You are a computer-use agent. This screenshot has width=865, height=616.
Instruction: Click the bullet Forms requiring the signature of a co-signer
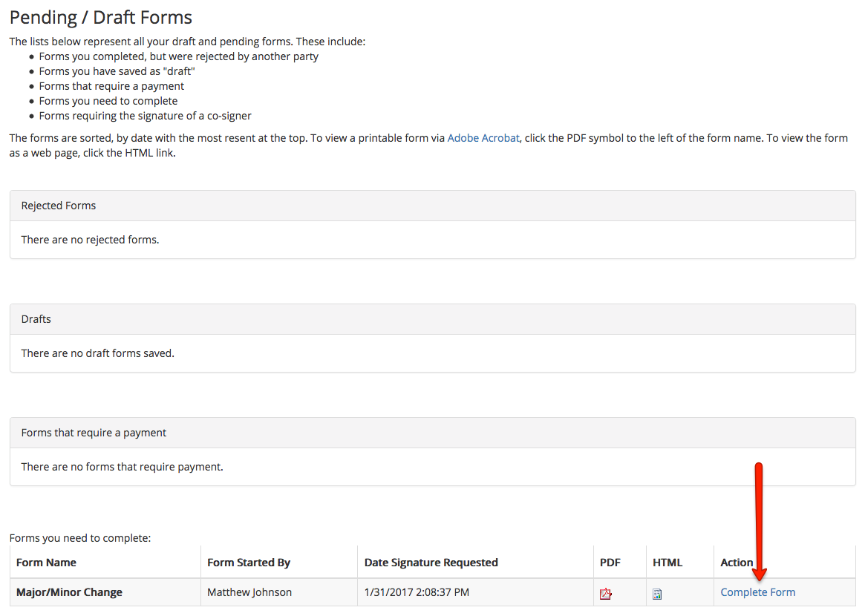(145, 116)
